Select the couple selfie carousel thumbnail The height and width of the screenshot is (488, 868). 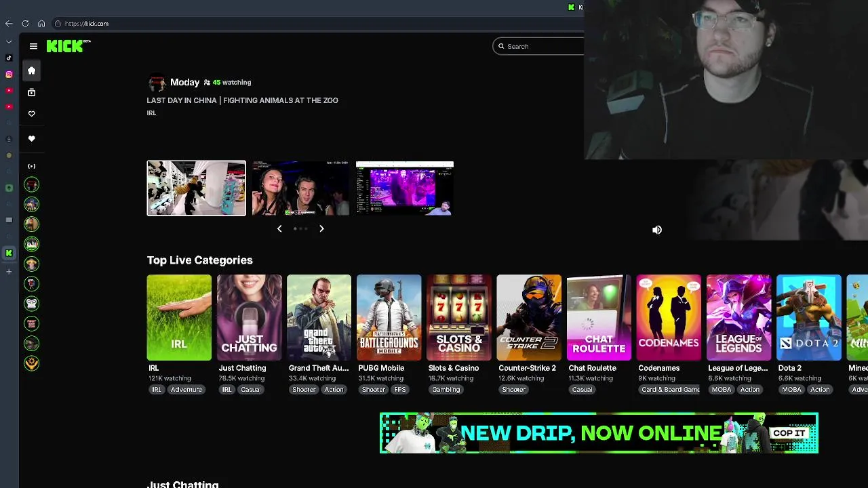click(x=300, y=188)
